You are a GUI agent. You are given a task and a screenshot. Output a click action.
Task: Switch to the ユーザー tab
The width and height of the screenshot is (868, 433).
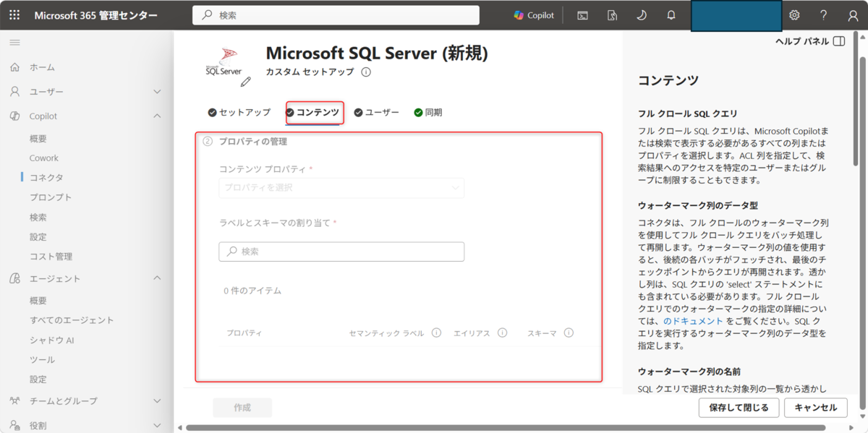[x=377, y=113]
